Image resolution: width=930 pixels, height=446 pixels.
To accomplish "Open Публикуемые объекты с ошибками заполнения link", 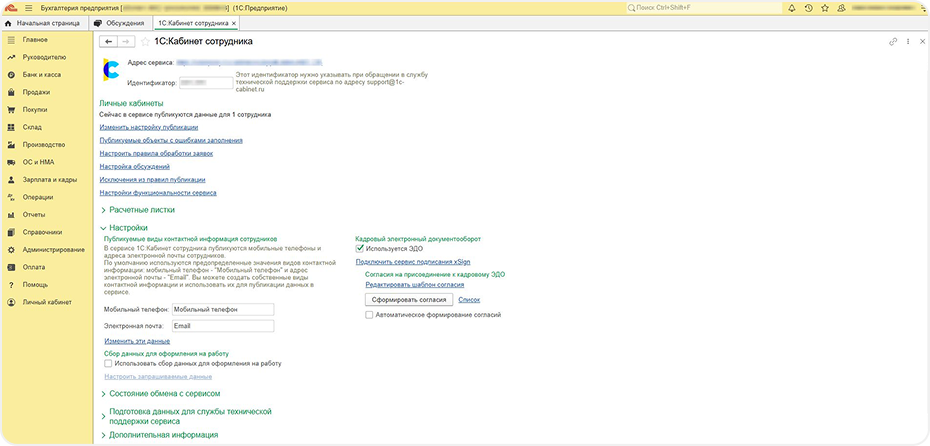I will 171,141.
